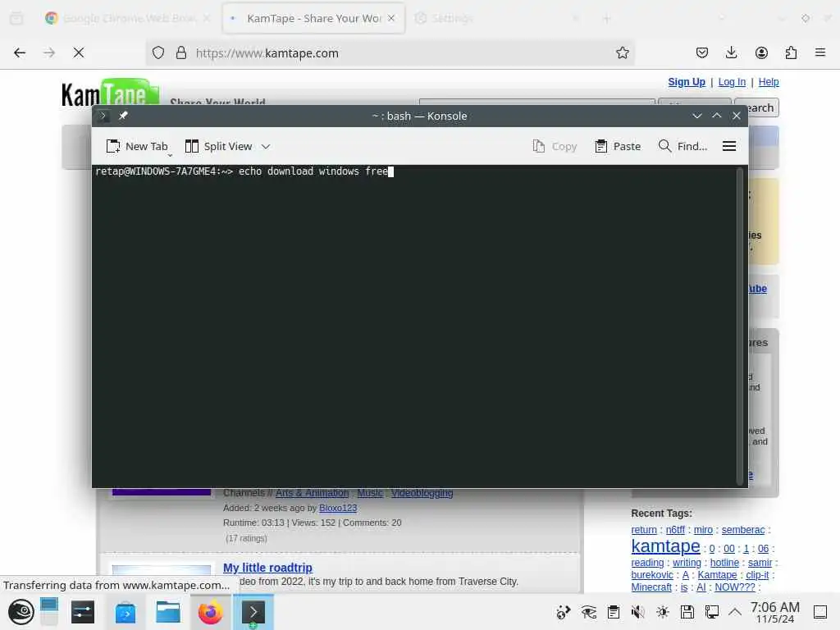Open Firefox downloads panel
Screen dimensions: 840x630
coord(731,52)
